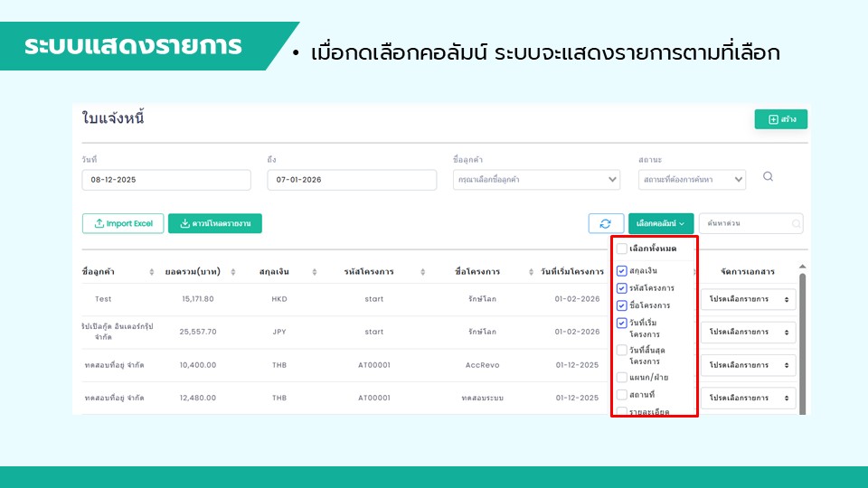Uncheck the สกุลเงิน column checkbox
This screenshot has height=488, width=868.
(621, 270)
